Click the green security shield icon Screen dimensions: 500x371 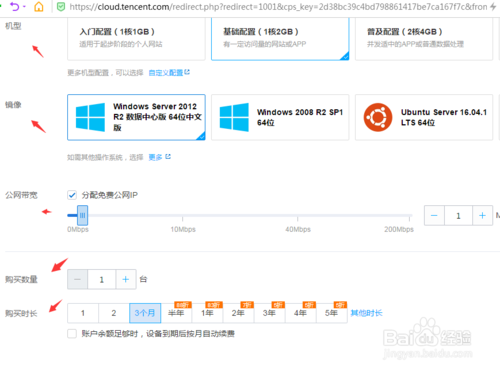click(61, 7)
